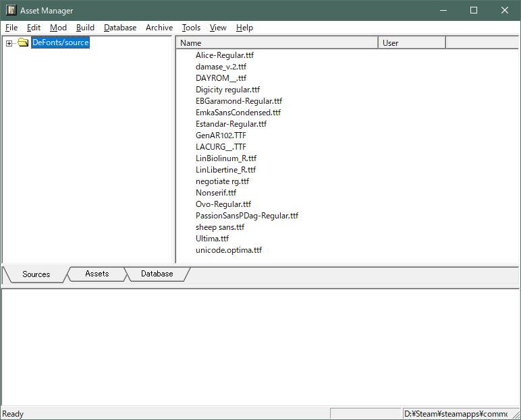Switch to the Database tab
This screenshot has height=420, width=521.
(157, 274)
